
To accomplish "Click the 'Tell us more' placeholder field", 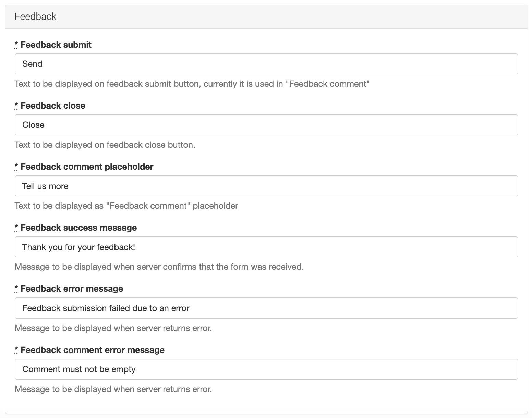I will 266,186.
